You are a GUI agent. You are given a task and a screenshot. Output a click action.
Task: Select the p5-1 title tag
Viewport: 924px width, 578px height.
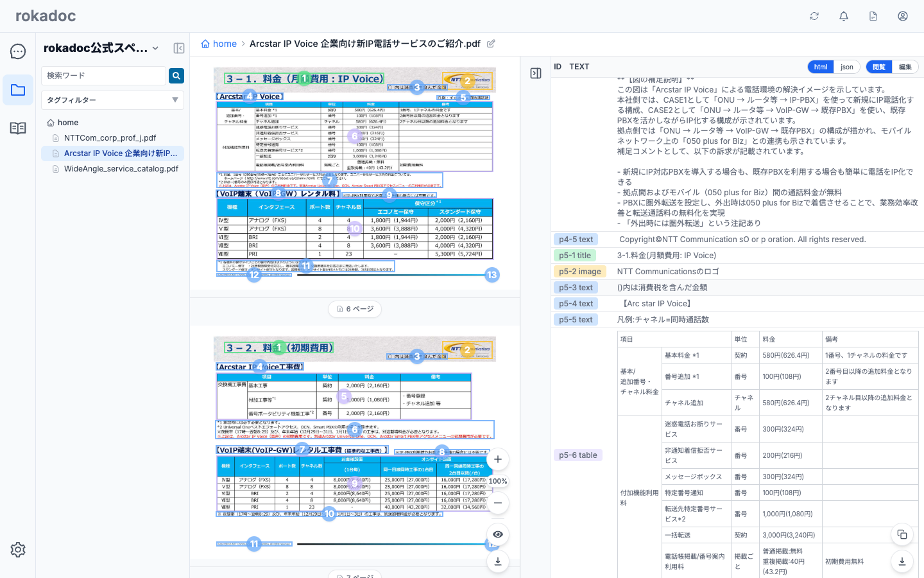click(x=575, y=256)
